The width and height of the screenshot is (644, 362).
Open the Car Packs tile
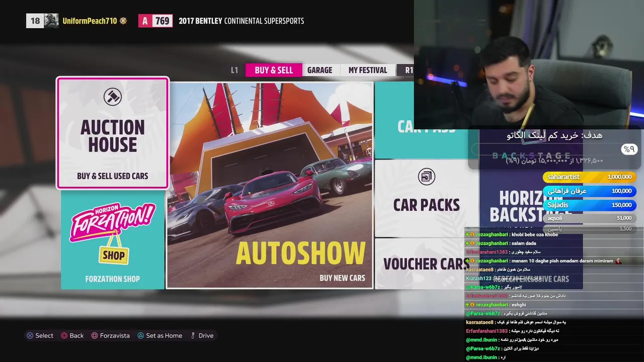tap(426, 198)
